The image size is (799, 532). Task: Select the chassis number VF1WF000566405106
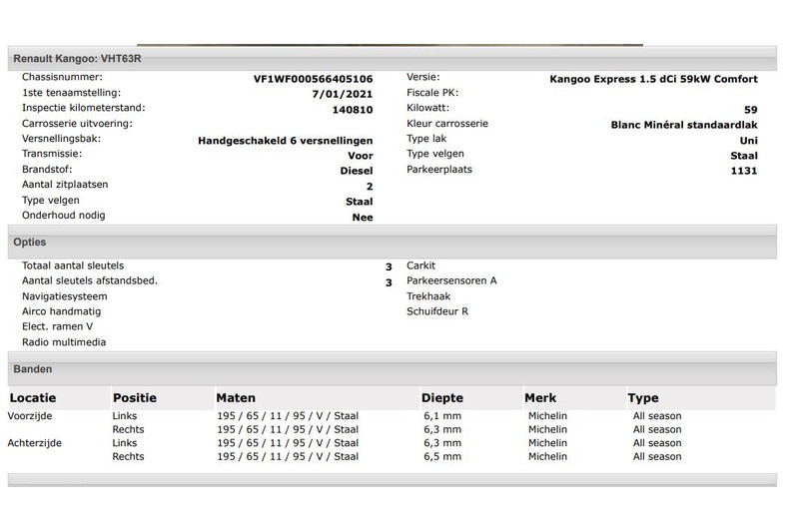tap(313, 79)
